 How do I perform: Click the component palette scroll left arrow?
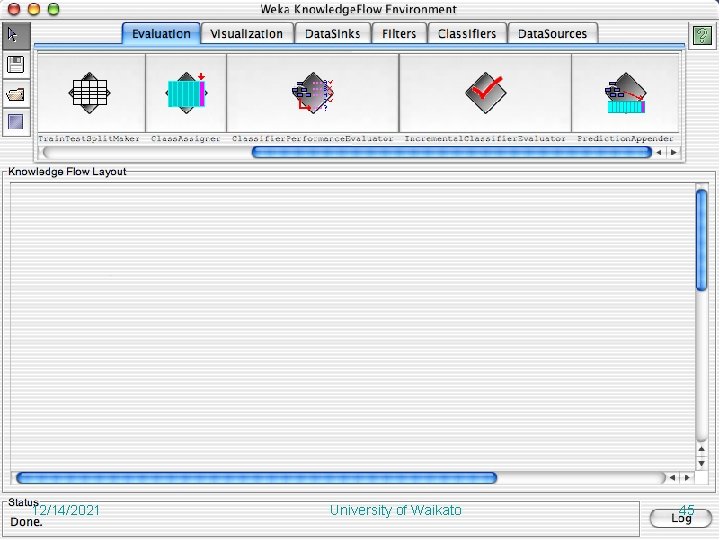coord(659,152)
